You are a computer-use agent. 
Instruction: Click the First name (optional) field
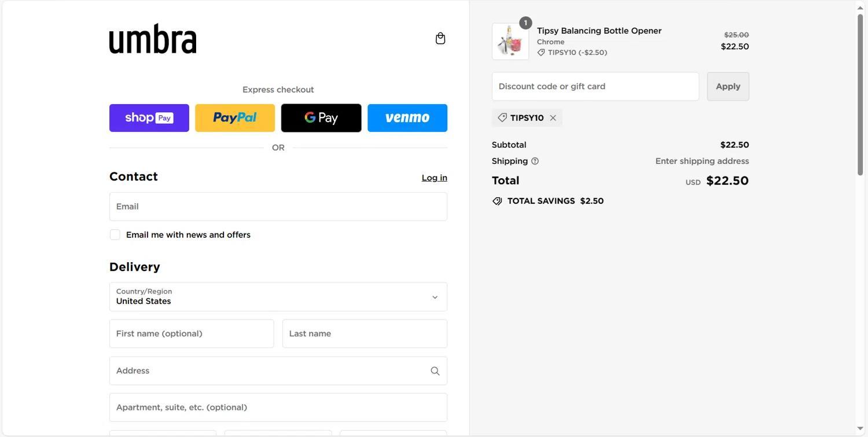pyautogui.click(x=192, y=333)
